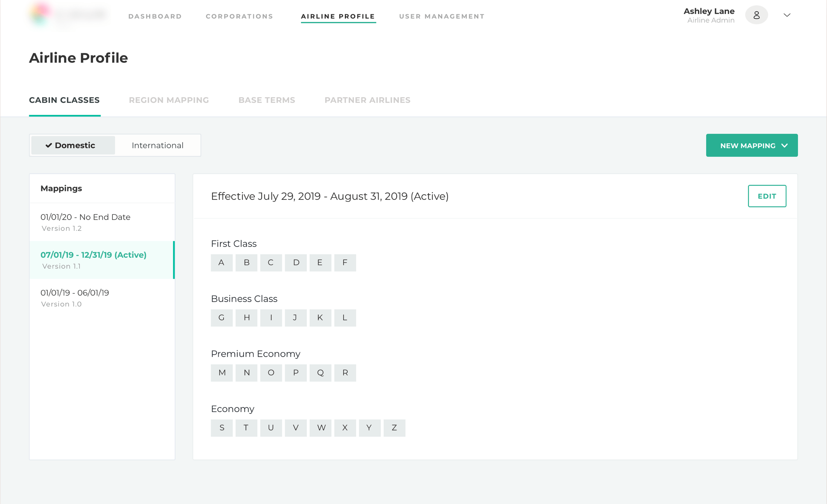Image resolution: width=827 pixels, height=504 pixels.
Task: Click the Economy code Z chip
Action: pyautogui.click(x=394, y=427)
